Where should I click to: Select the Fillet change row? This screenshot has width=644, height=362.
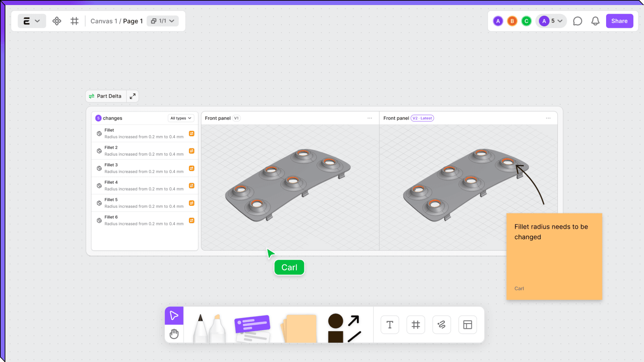145,133
